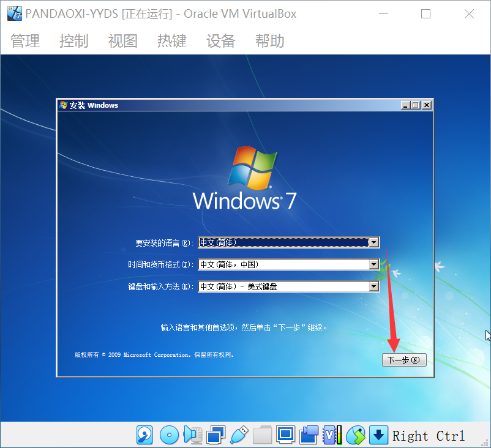The image size is (491, 448).
Task: Click the VirtualBox title bar app icon
Action: pos(15,14)
